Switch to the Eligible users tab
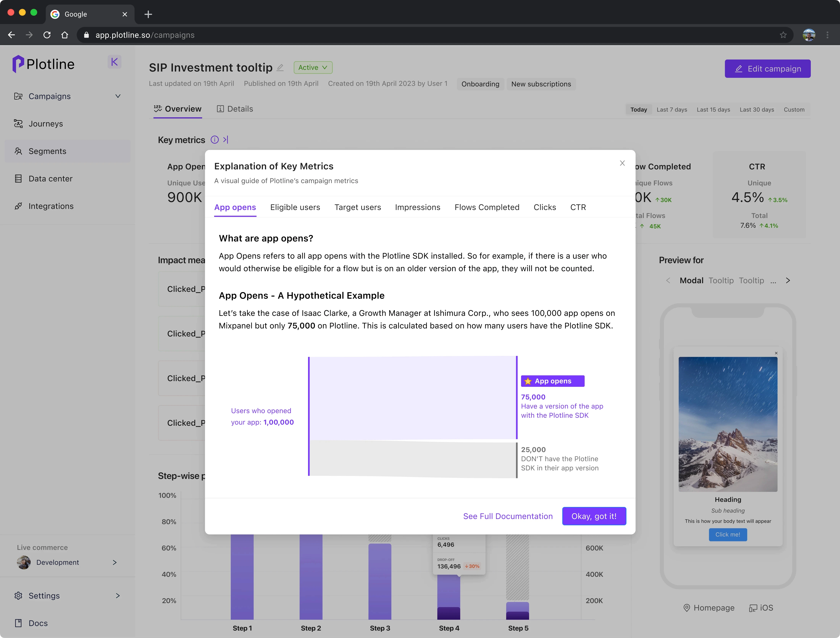The image size is (840, 638). tap(295, 207)
